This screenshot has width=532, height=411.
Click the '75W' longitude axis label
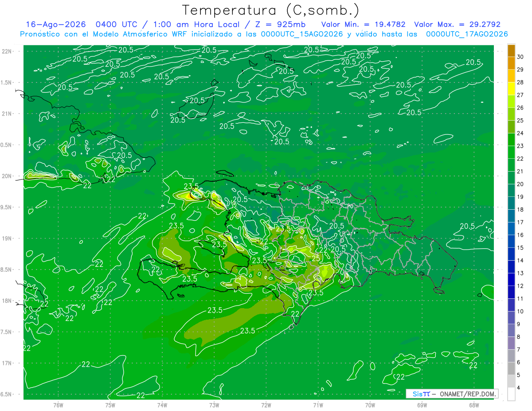(110, 405)
